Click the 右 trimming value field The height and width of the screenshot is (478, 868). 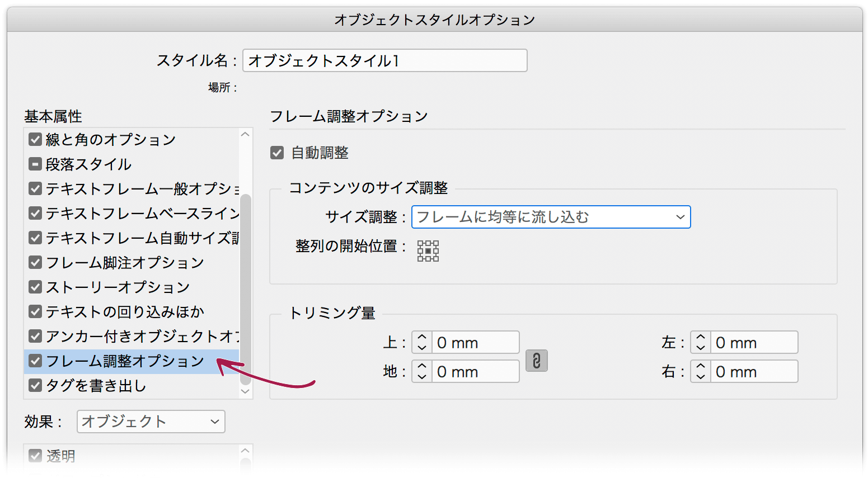tap(754, 371)
